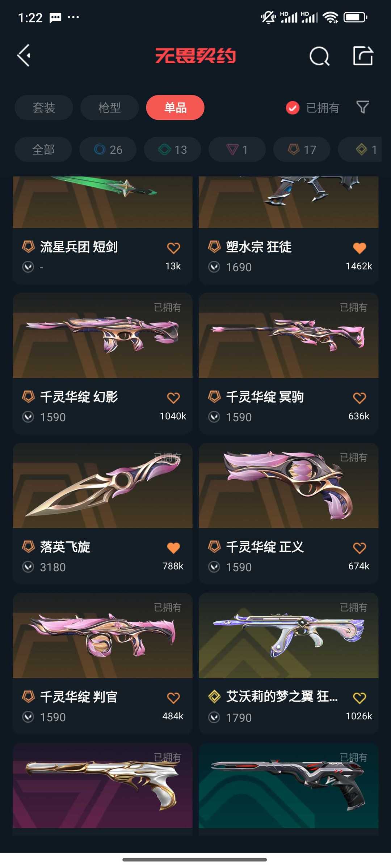Tap the share icon in header
The height and width of the screenshot is (868, 391).
click(363, 56)
